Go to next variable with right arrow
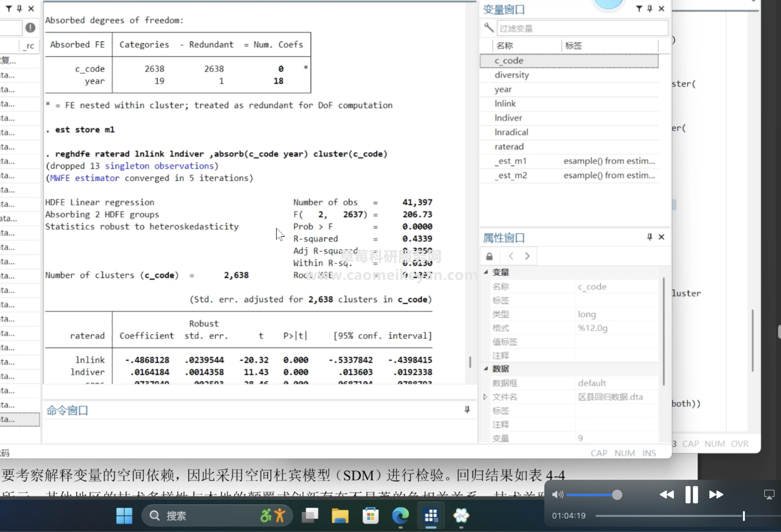Image resolution: width=781 pixels, height=532 pixels. pos(527,256)
